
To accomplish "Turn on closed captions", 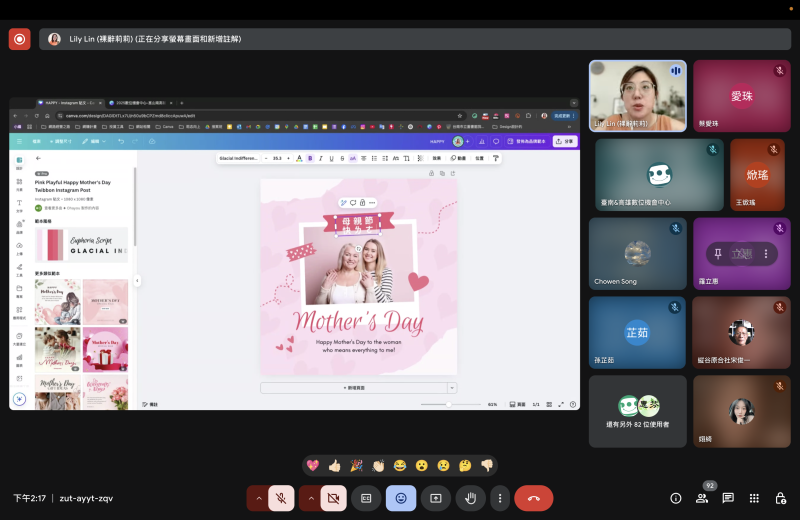I will 366,498.
